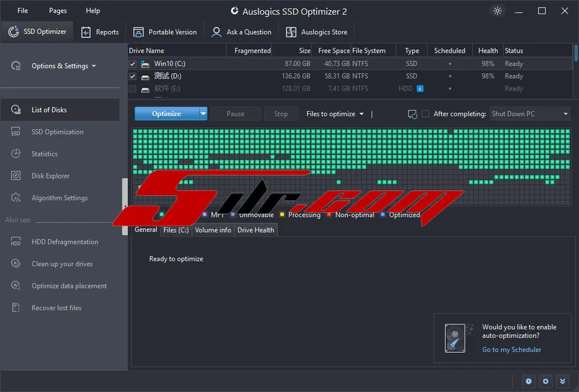Click the Stop button
This screenshot has width=579, height=392.
(281, 114)
